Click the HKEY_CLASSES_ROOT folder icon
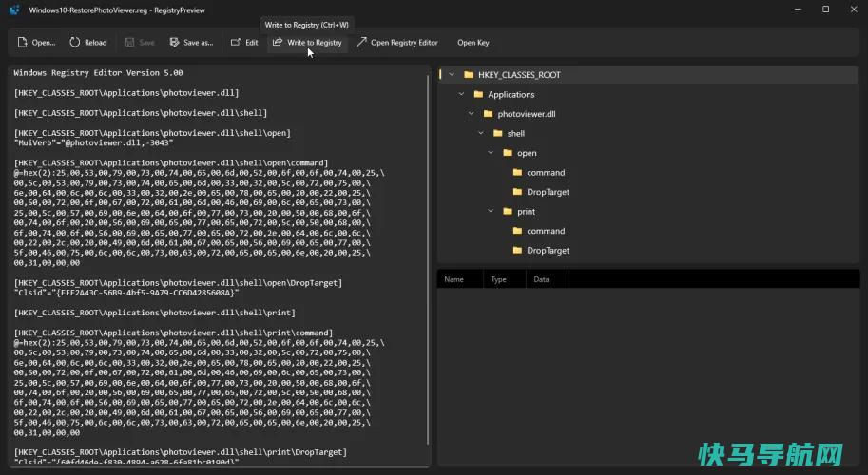 click(x=469, y=75)
